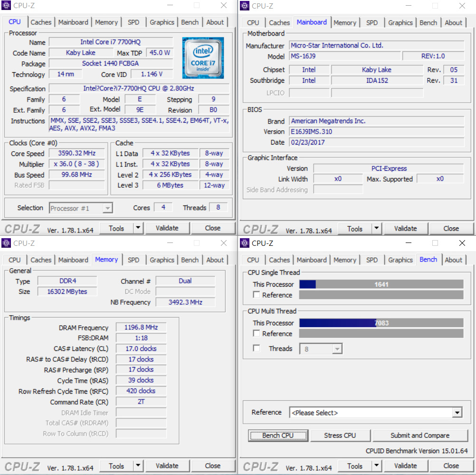Image resolution: width=476 pixels, height=475 pixels.
Task: Tick the Threads checkbox
Action: pyautogui.click(x=257, y=349)
